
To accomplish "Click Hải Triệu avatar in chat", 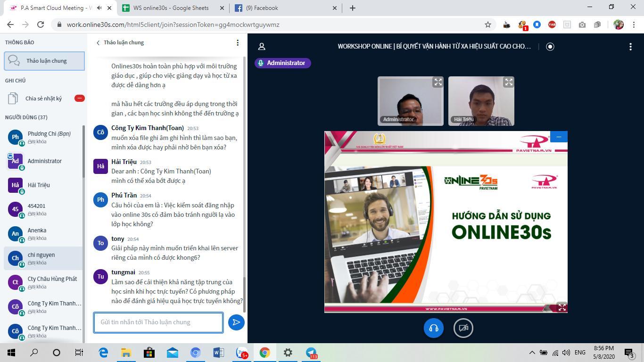I will click(100, 166).
